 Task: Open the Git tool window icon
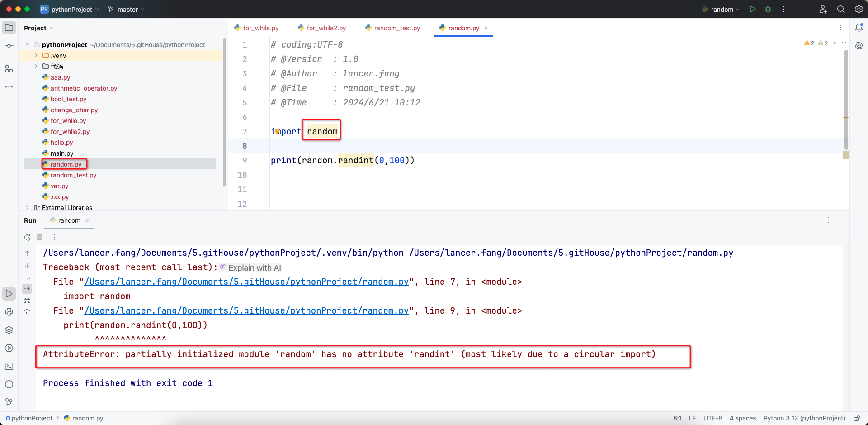[x=9, y=402]
